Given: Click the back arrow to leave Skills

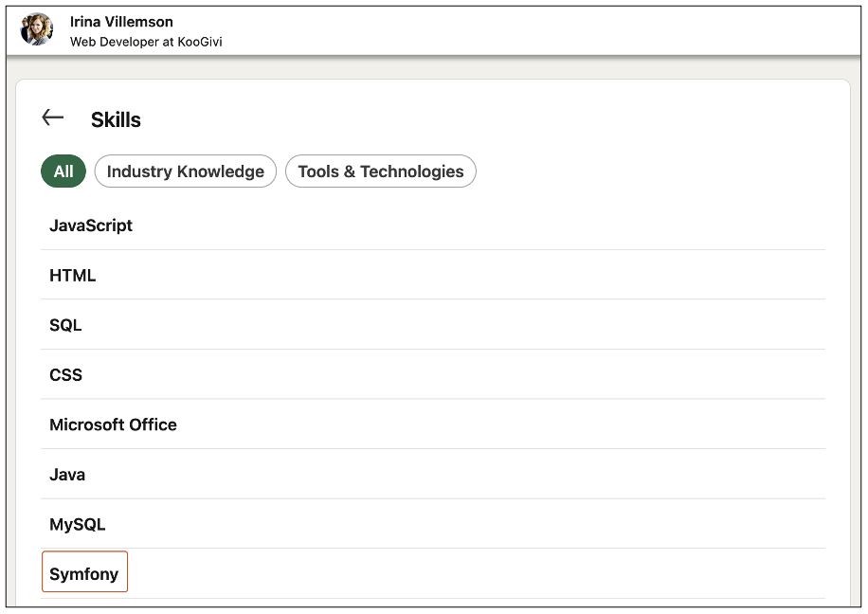Looking at the screenshot, I should 52,117.
